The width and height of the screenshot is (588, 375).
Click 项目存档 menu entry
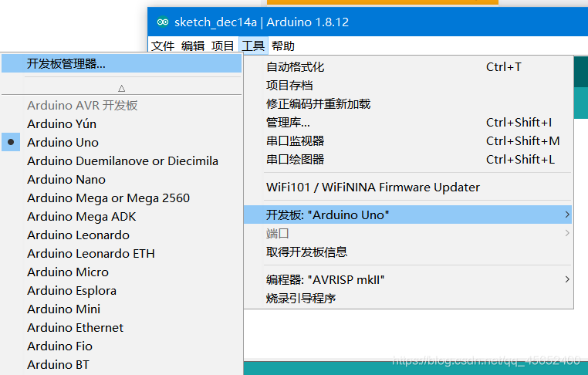point(408,85)
